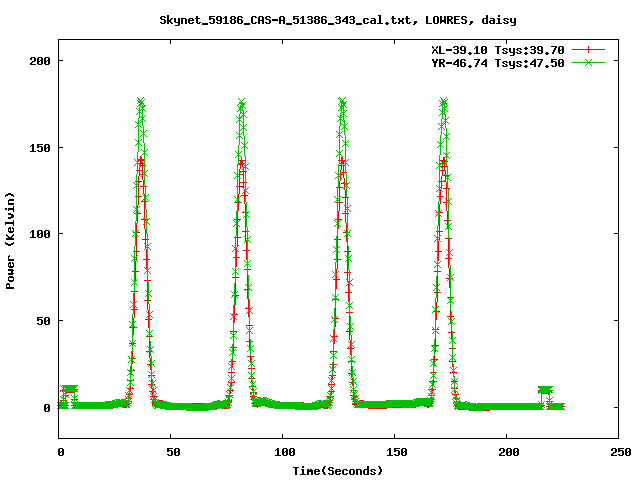
Task: Click the x-axis tick label 150
Action: tap(397, 452)
